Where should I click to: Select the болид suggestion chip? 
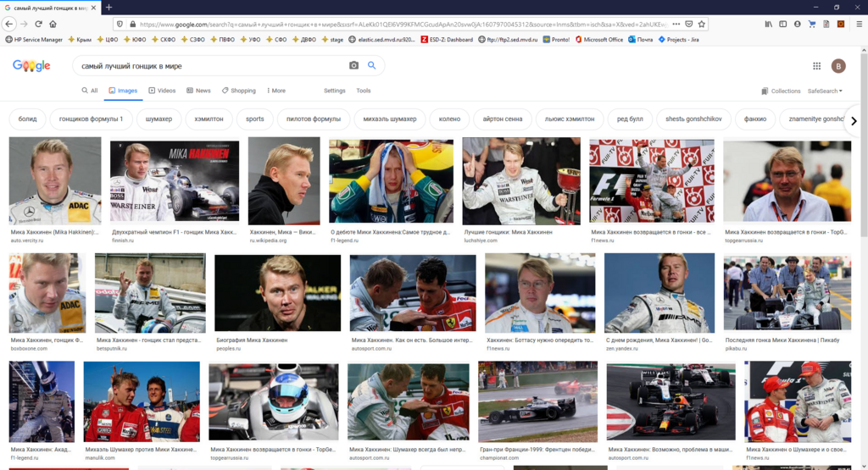coord(28,119)
